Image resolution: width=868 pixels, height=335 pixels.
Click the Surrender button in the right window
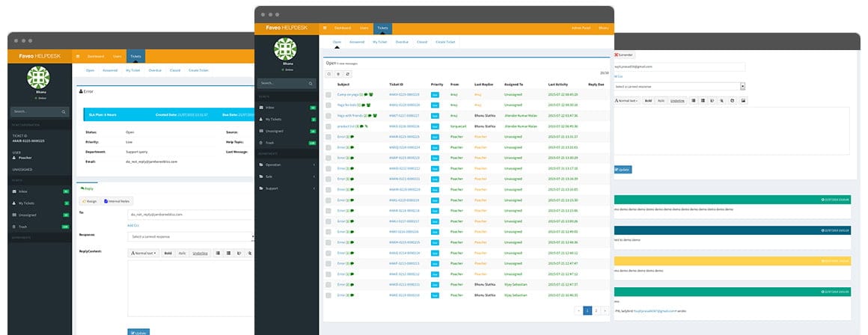pos(624,55)
